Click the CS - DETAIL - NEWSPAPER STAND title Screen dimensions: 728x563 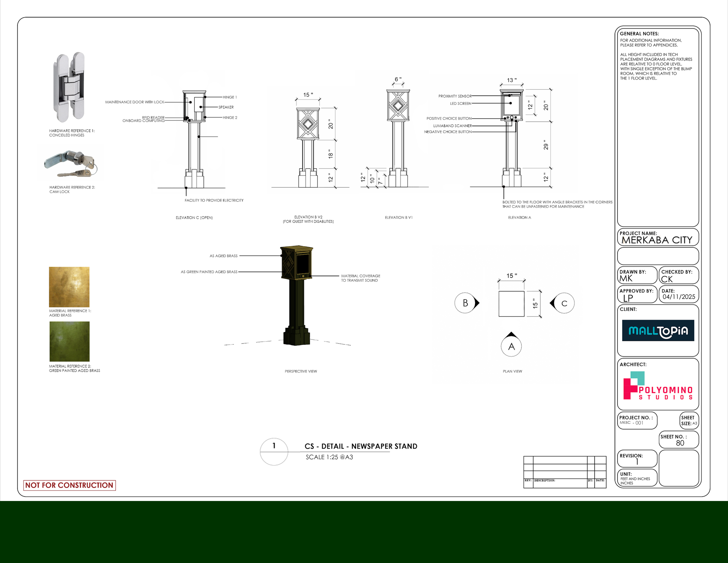coord(361,446)
